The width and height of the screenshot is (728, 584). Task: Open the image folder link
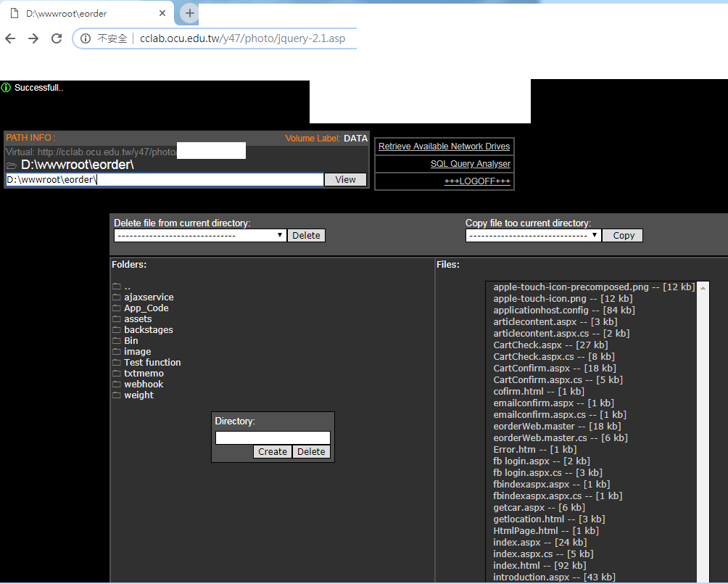pyautogui.click(x=138, y=352)
